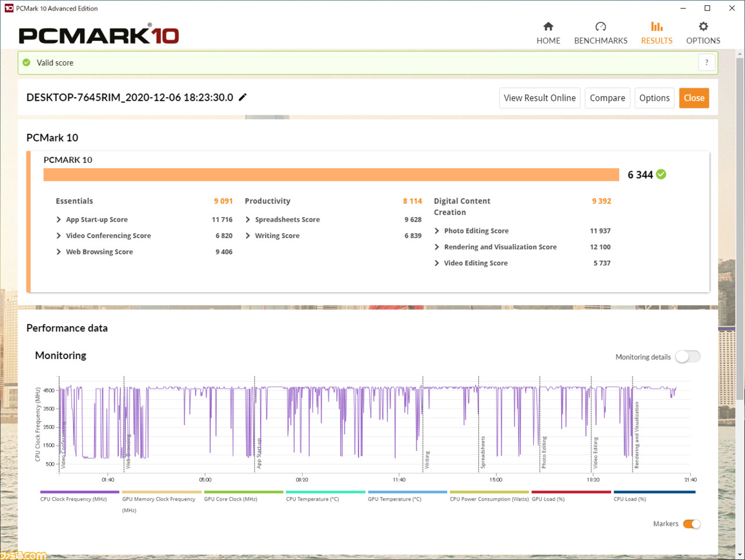Select CPU Load legend swatch
The width and height of the screenshot is (745, 560).
point(654,492)
